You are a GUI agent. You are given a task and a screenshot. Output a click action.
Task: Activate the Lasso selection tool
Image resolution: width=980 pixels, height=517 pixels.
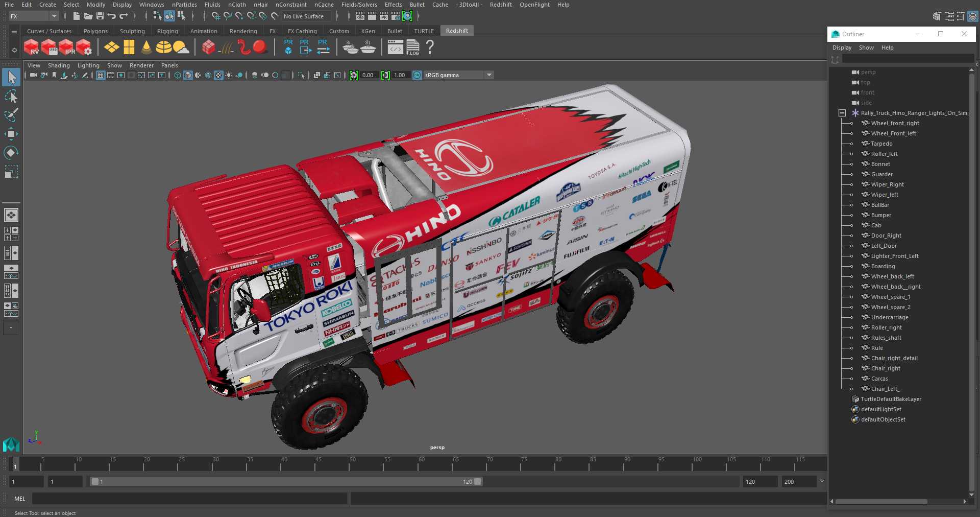point(11,97)
